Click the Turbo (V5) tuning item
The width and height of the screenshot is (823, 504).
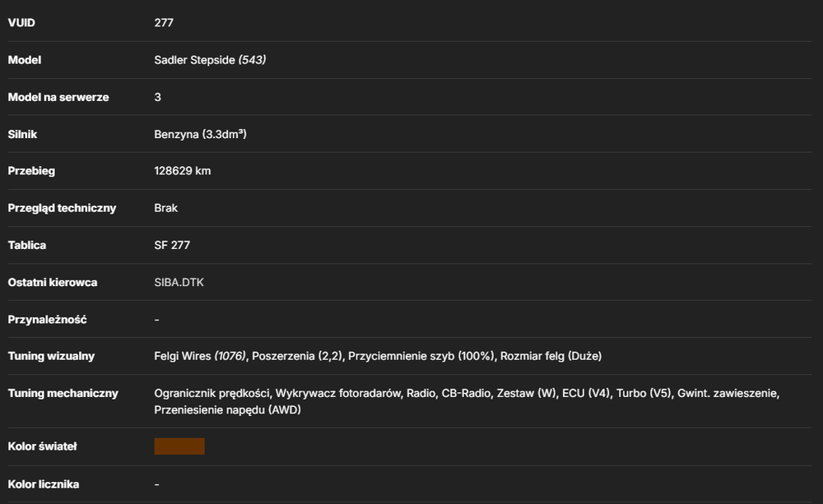point(644,393)
